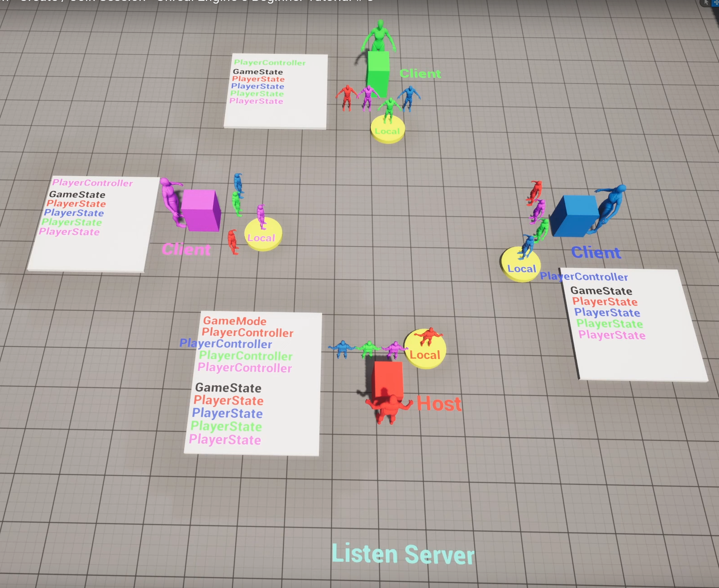Click blue 'PlayerState' on Host panel
Screen dimensions: 719x588
[227, 413]
